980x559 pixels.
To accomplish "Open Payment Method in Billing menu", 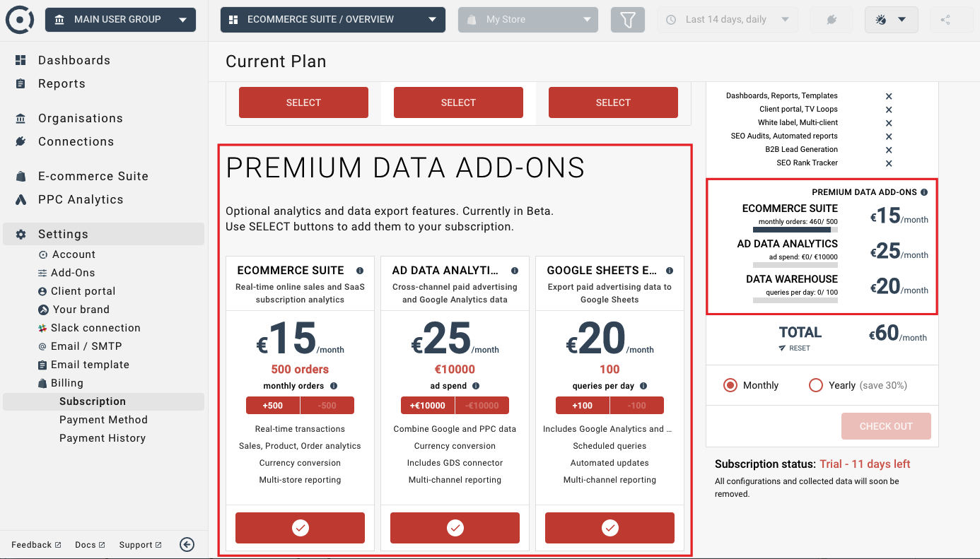I will tap(103, 420).
